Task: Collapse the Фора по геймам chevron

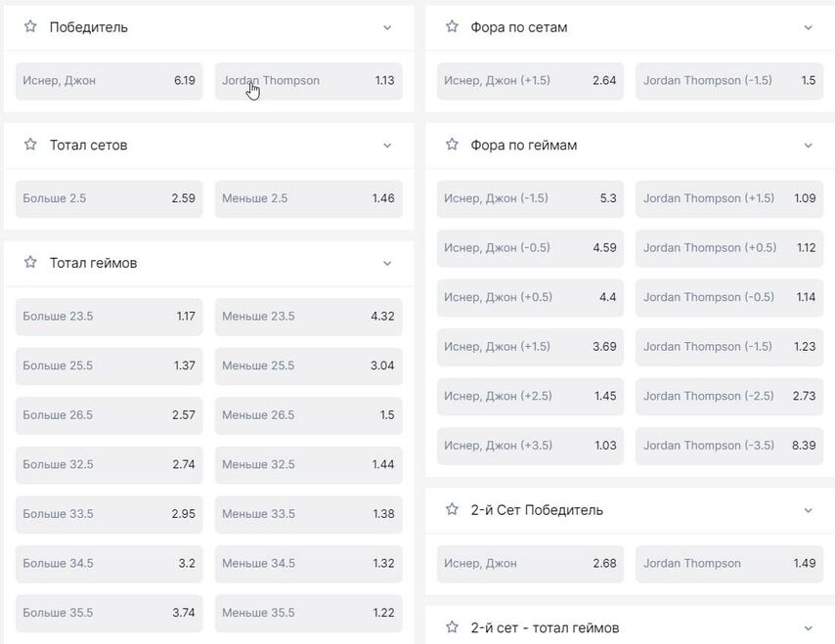Action: click(x=808, y=146)
